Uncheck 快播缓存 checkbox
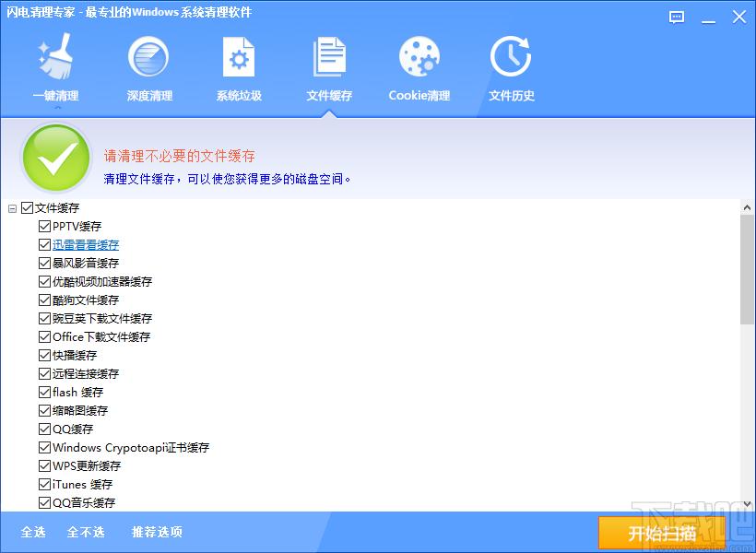The height and width of the screenshot is (553, 756). coord(44,356)
